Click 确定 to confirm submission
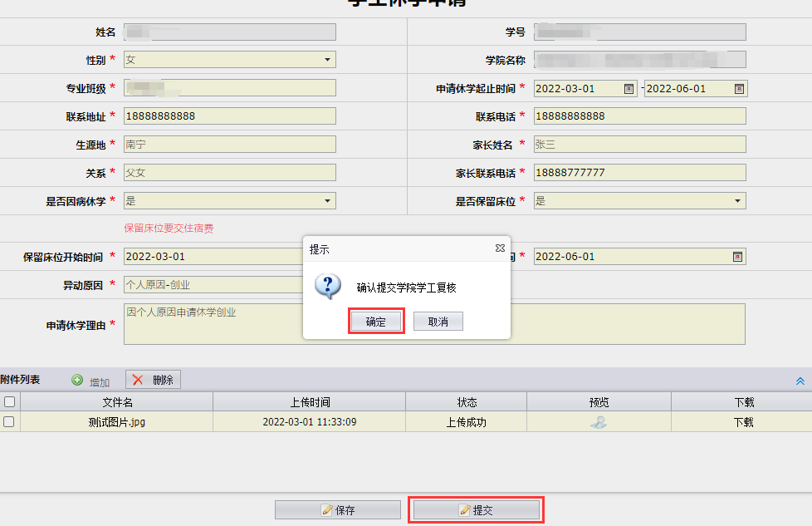 tap(376, 322)
